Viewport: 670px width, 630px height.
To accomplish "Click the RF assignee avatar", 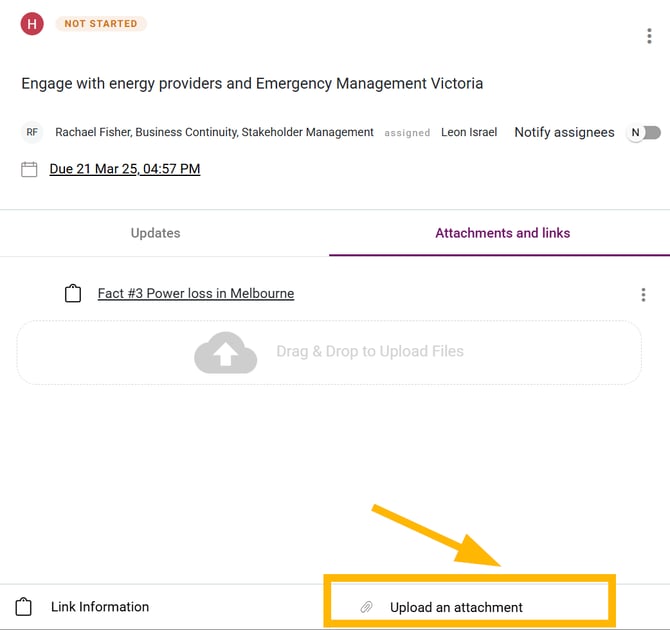I will click(32, 132).
